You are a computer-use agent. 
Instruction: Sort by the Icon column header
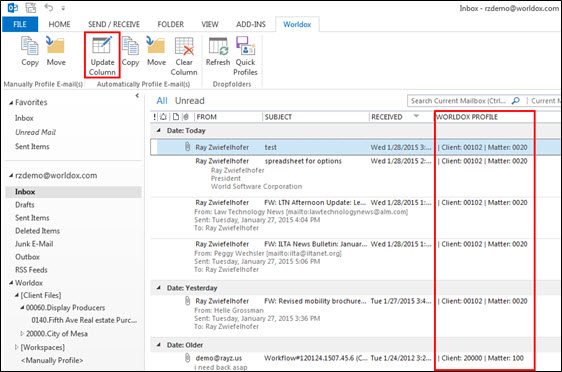click(176, 117)
